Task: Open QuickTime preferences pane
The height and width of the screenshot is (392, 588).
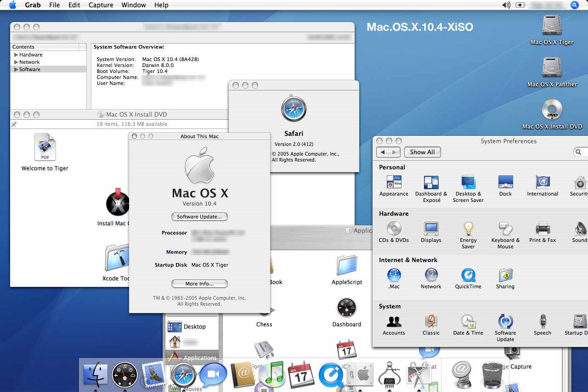Action: [x=468, y=279]
